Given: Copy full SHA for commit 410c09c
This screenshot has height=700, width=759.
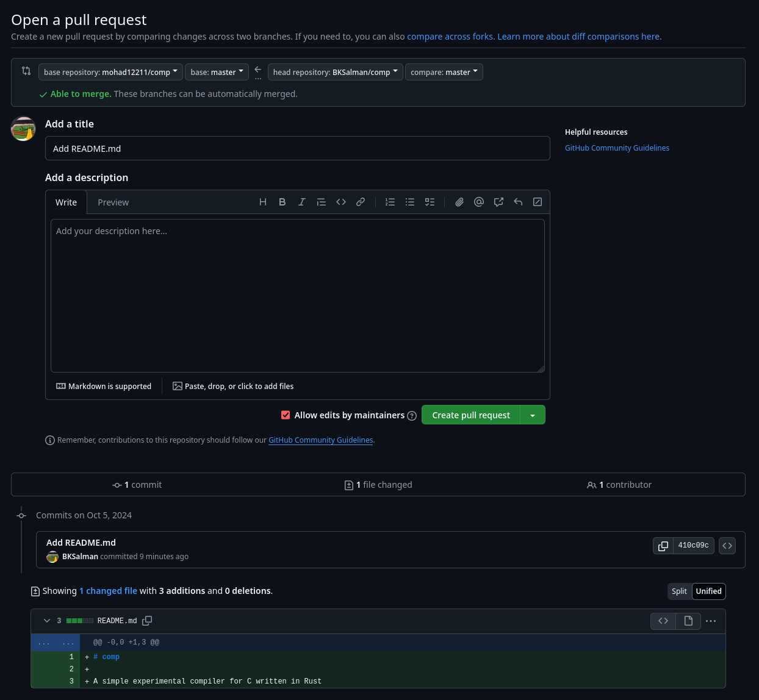Looking at the screenshot, I should pyautogui.click(x=663, y=546).
